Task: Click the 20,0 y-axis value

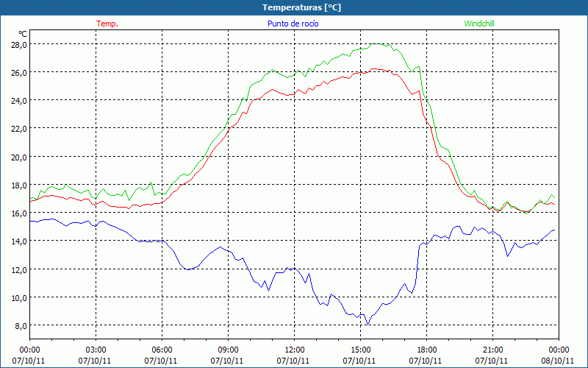Action: pos(18,158)
